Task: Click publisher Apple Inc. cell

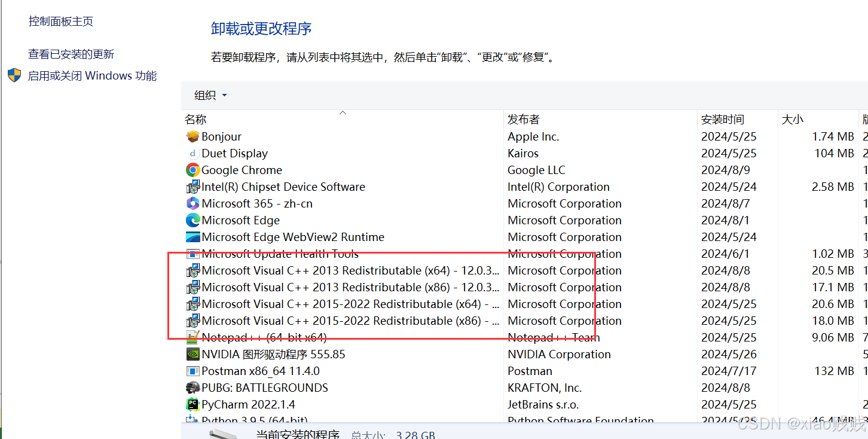Action: (533, 137)
